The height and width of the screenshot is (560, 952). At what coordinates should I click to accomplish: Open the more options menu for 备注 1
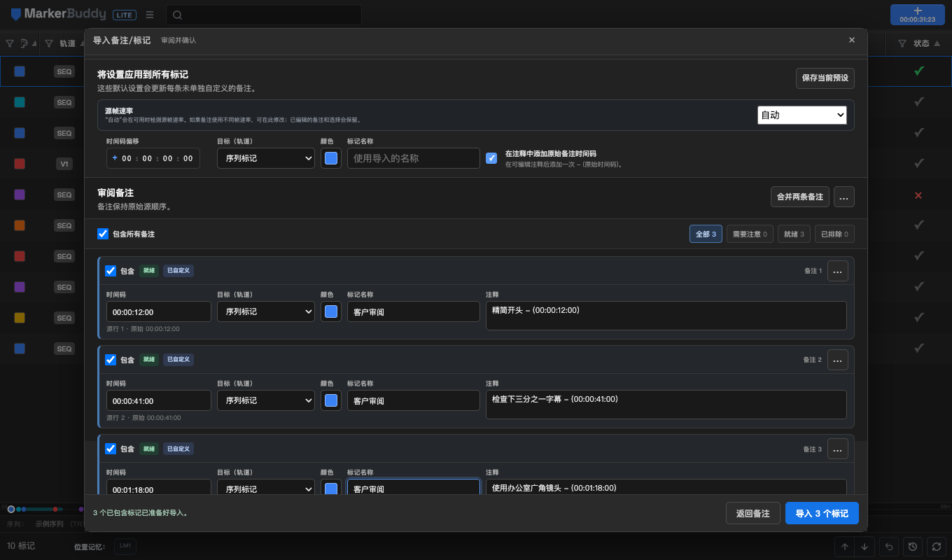point(837,270)
